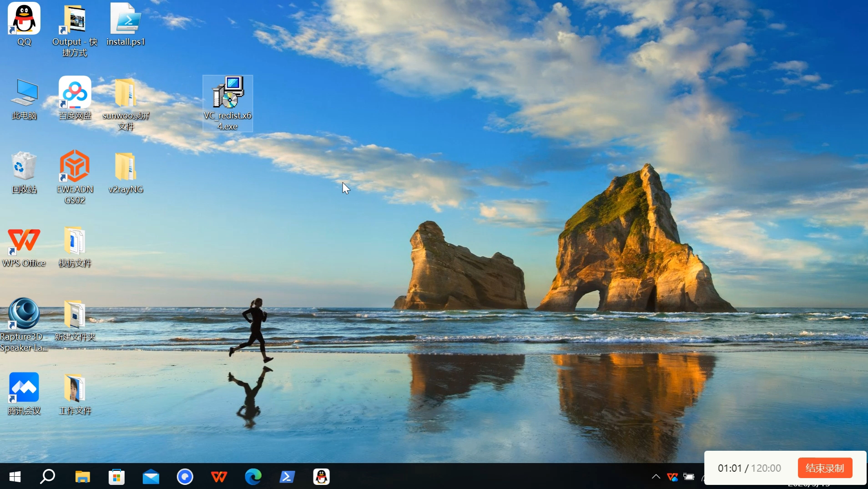Select the sunwoo录屏文件 folder

pyautogui.click(x=126, y=104)
